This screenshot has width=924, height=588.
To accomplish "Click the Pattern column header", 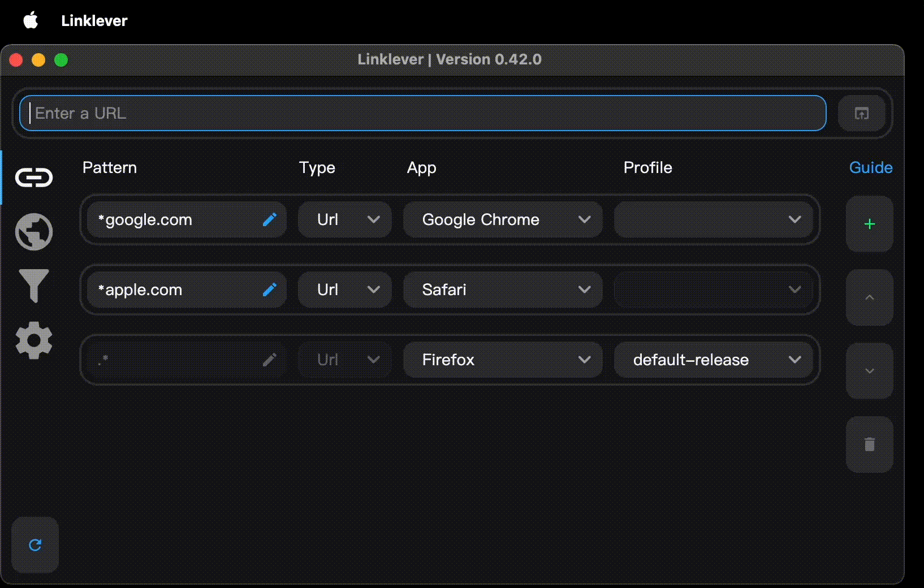I will (x=110, y=167).
